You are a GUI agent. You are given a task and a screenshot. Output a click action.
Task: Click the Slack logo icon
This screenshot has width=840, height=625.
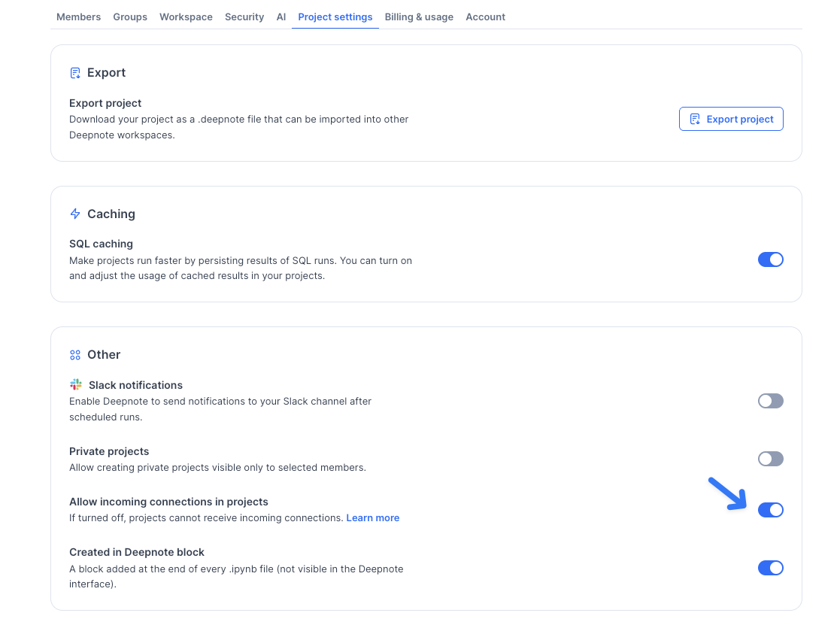point(76,385)
